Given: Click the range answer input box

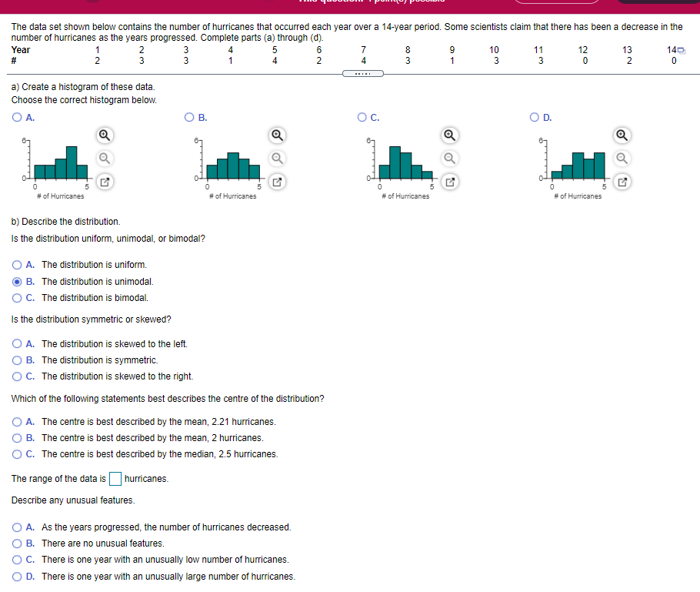Looking at the screenshot, I should pos(115,478).
